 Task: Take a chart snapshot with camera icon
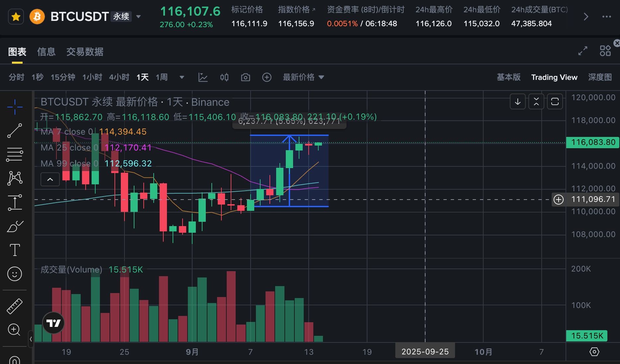tap(245, 77)
